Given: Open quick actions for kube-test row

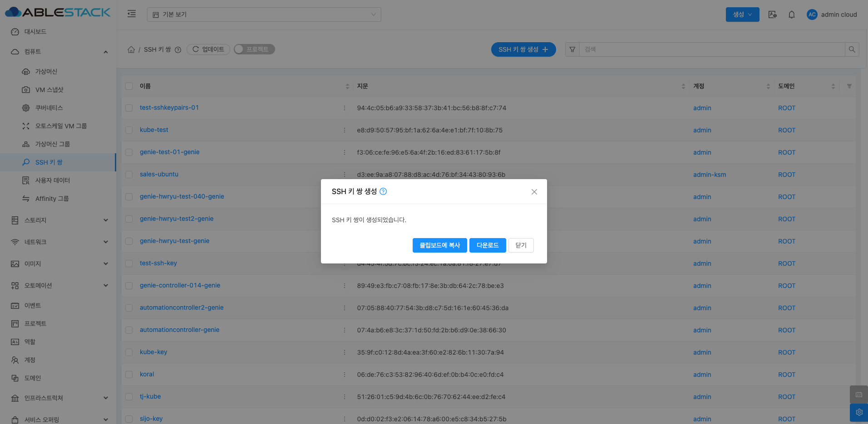Looking at the screenshot, I should click(x=345, y=130).
